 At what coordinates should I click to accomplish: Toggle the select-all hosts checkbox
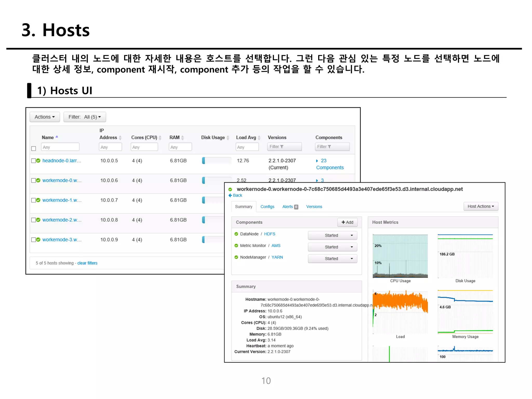coord(34,149)
